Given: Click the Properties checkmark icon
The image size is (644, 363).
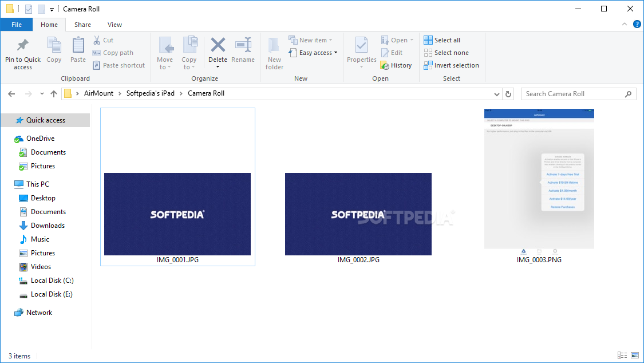Looking at the screenshot, I should pos(361,45).
